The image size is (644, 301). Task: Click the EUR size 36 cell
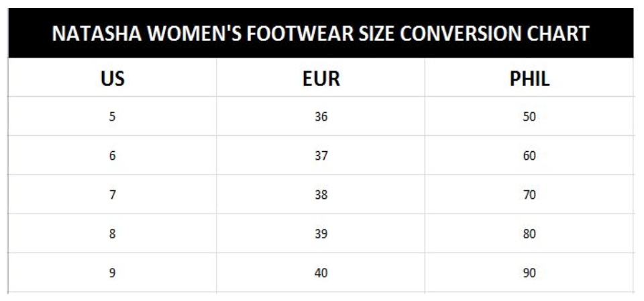click(321, 117)
